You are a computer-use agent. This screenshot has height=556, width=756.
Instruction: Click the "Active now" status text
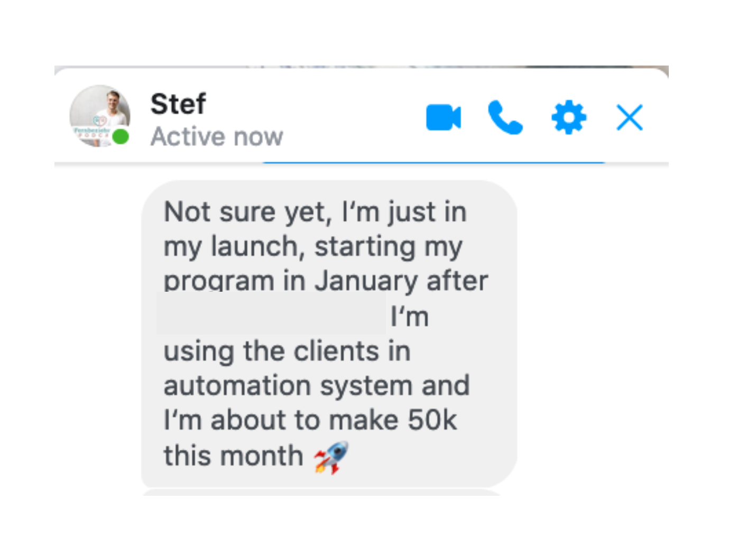pyautogui.click(x=217, y=137)
